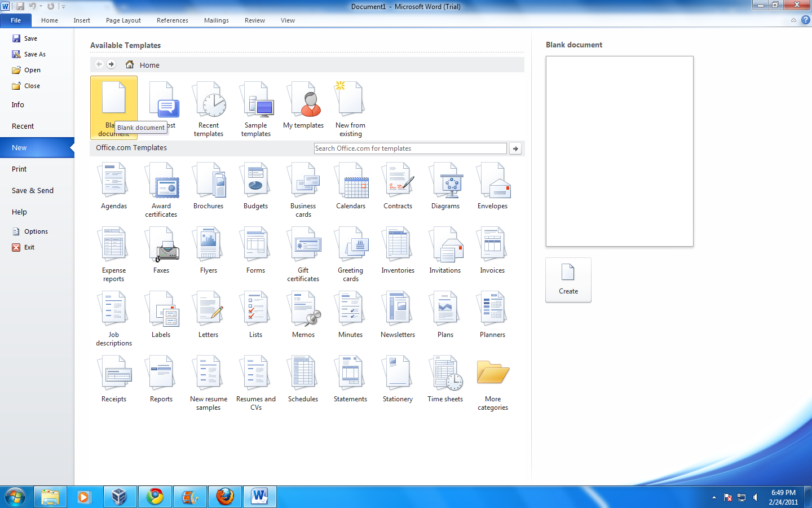Open the Faxes template category
This screenshot has height=508, width=812.
[161, 250]
